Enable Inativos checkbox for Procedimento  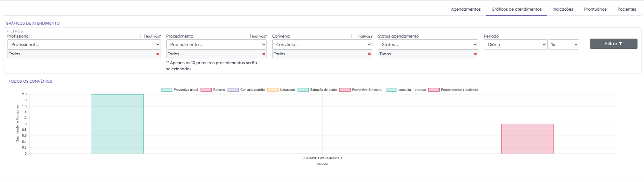click(248, 36)
